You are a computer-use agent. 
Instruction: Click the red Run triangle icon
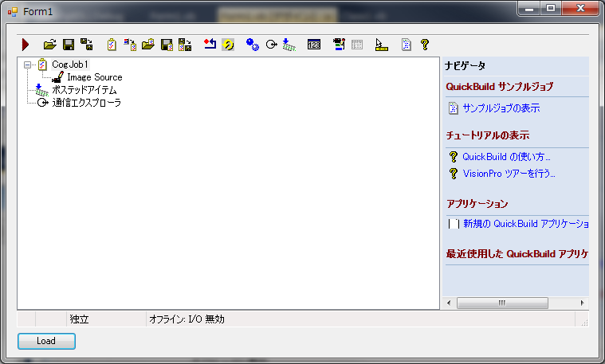click(26, 45)
